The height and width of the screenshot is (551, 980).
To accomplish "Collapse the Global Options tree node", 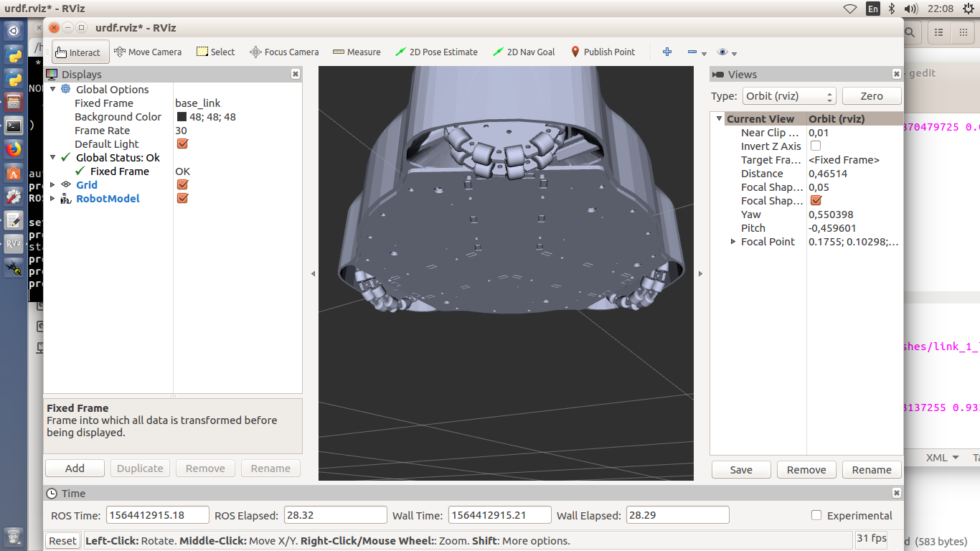I will coord(52,89).
